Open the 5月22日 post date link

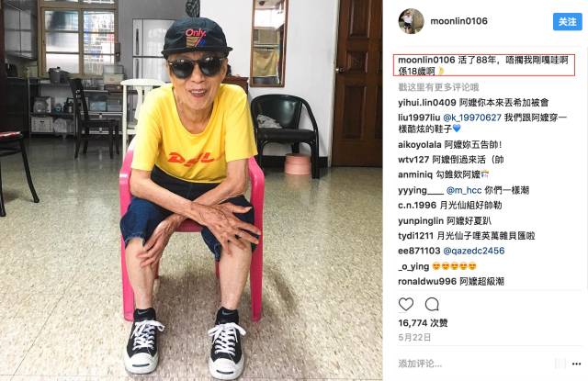[414, 337]
